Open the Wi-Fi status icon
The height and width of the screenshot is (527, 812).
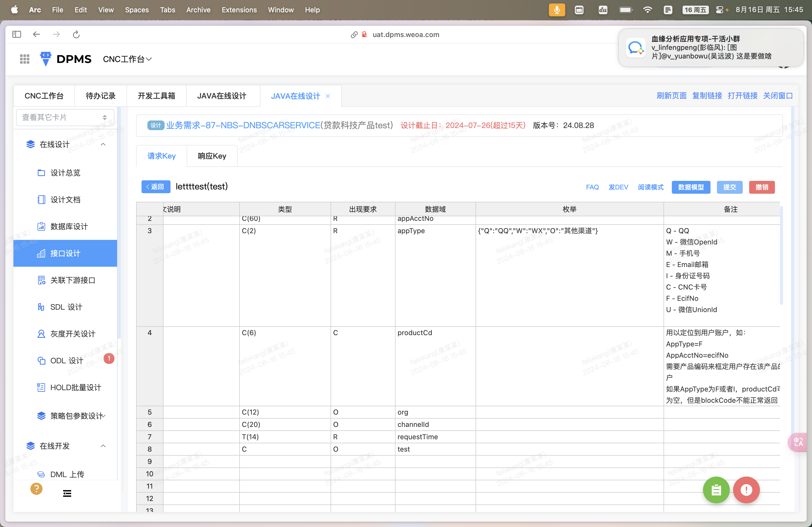(647, 10)
